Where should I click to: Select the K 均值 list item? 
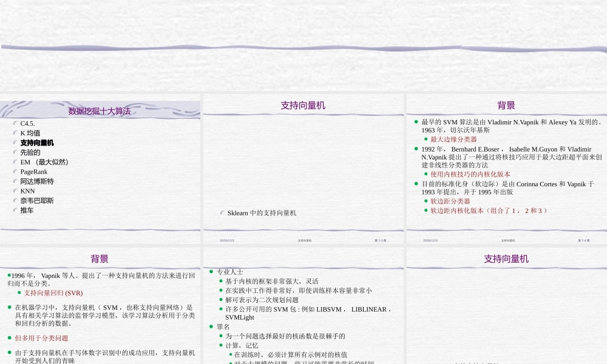(30, 133)
